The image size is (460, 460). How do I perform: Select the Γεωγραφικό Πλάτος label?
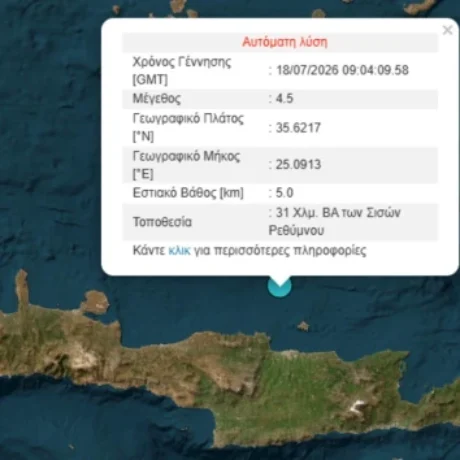188,128
